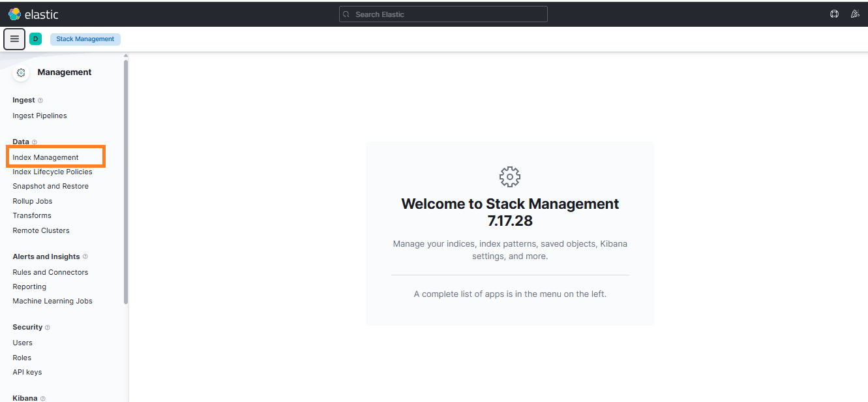
Task: Open the hamburger navigation menu
Action: click(14, 39)
